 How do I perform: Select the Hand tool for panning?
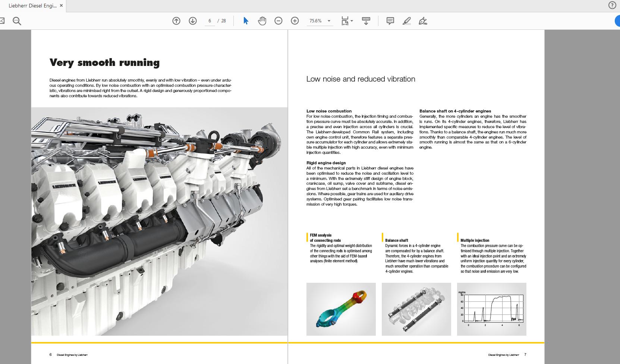pos(262,21)
